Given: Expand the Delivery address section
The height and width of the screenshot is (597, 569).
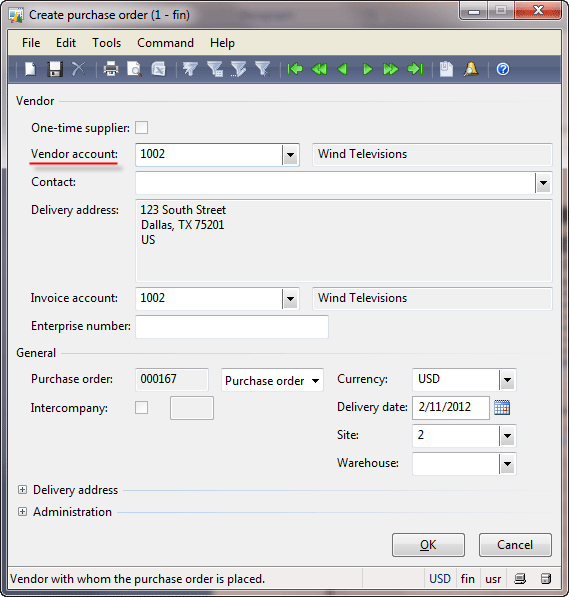Looking at the screenshot, I should tap(22, 490).
